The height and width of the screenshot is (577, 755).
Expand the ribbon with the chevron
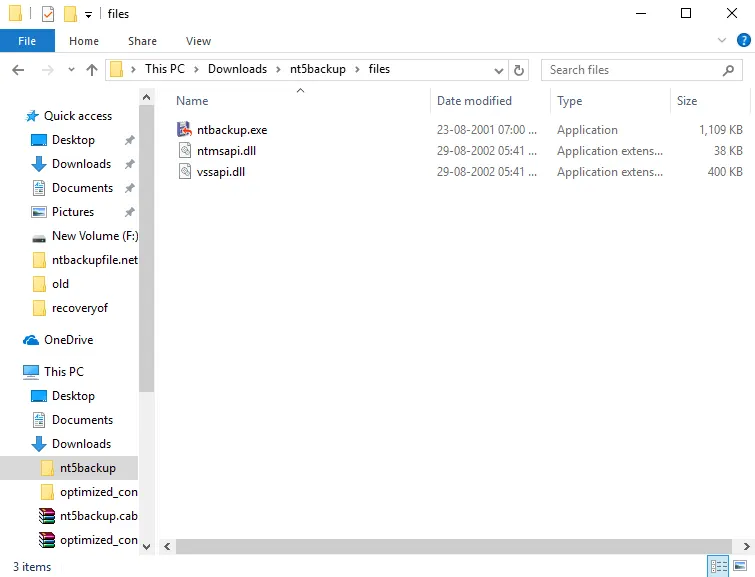click(721, 40)
